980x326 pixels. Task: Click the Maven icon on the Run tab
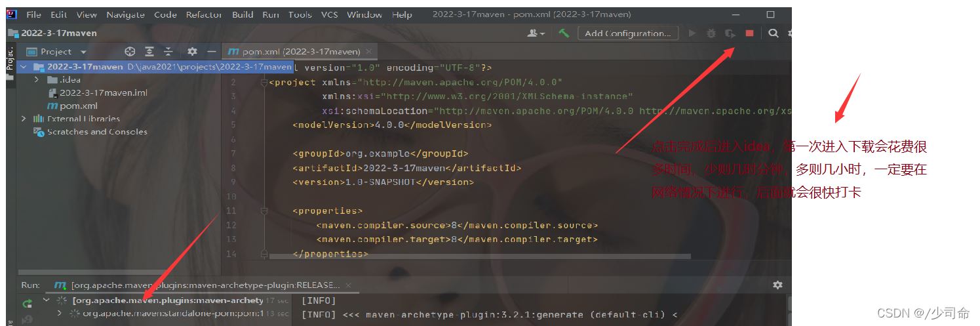tap(60, 285)
